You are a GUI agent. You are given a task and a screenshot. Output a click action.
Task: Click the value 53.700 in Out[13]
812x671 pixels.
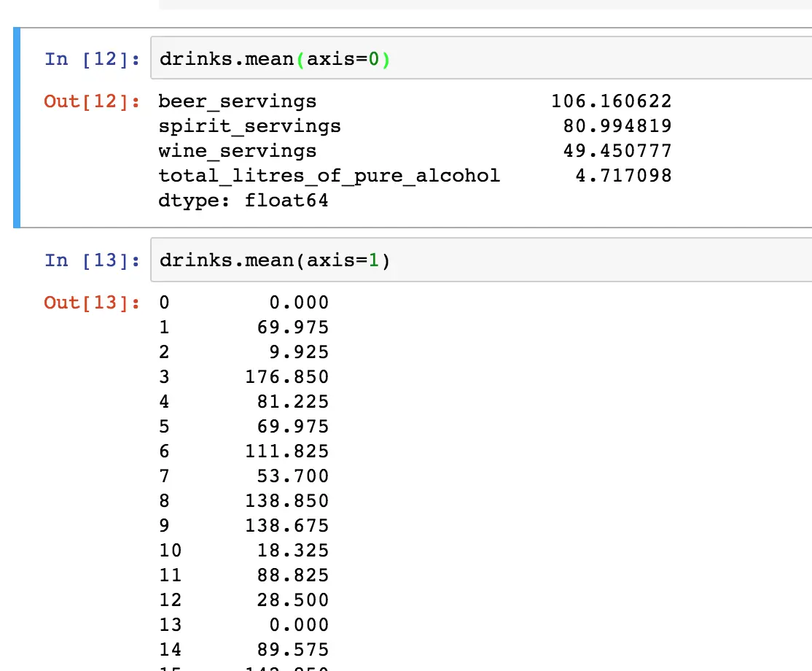(x=293, y=476)
